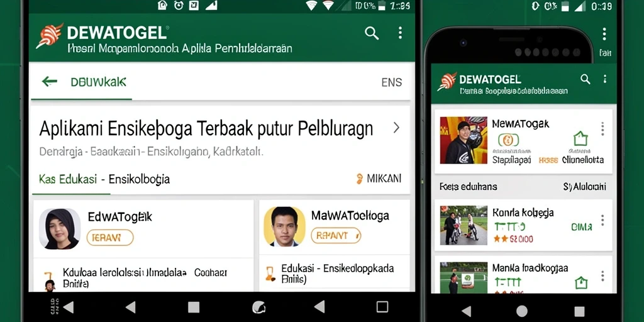Tap the DEWATOGEL logo on the right phone

pos(447,81)
